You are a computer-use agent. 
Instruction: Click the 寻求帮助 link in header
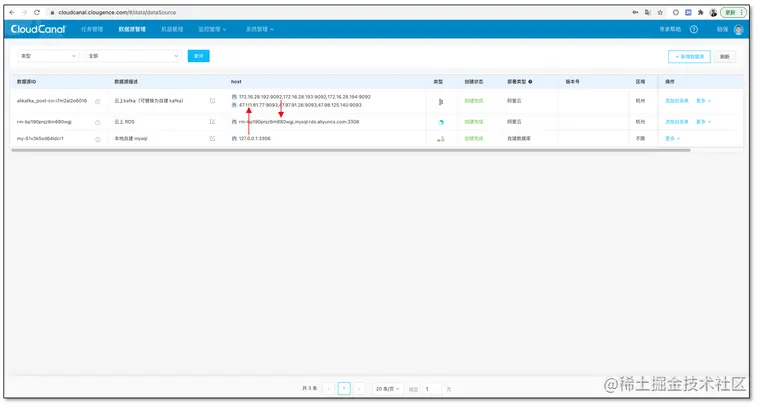pos(670,30)
